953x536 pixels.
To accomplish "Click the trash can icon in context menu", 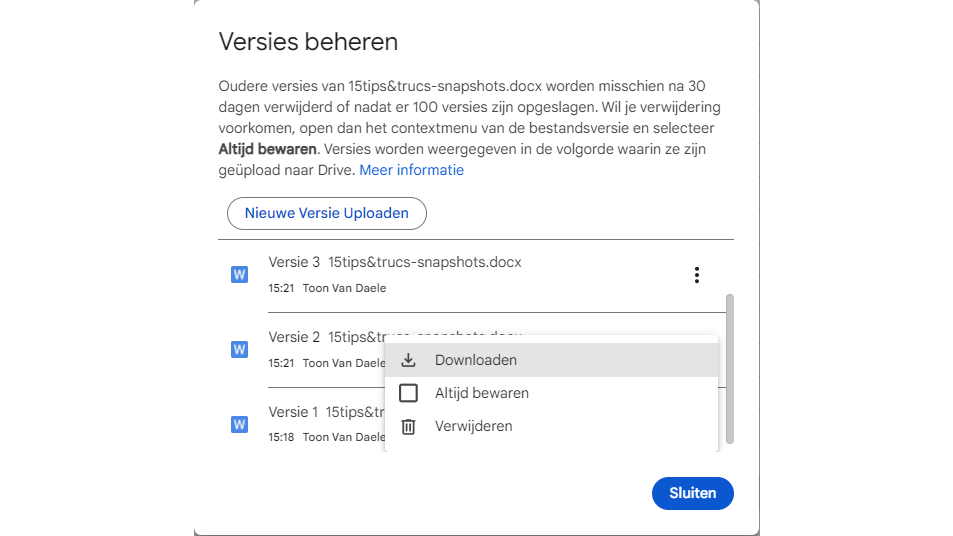I will 408,427.
